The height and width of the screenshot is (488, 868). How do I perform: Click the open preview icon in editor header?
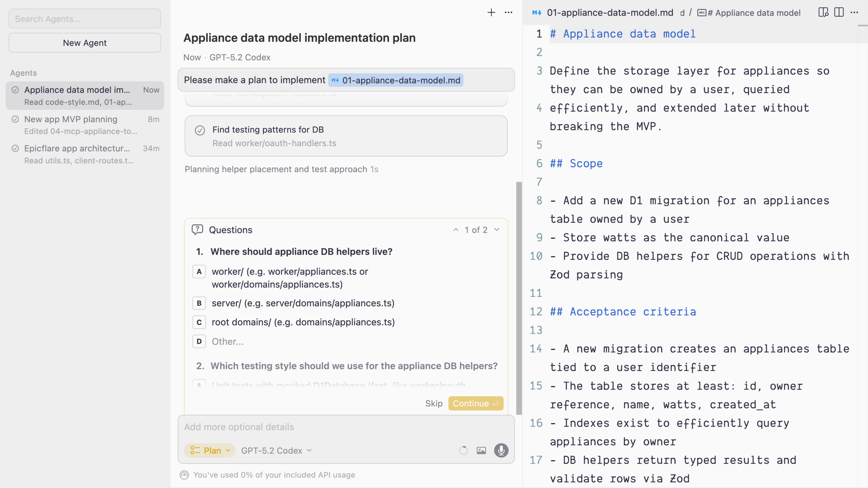coord(823,13)
